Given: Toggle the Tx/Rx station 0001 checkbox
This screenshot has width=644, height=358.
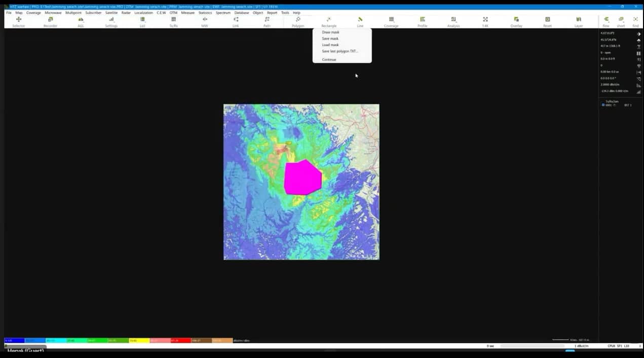Looking at the screenshot, I should point(603,105).
